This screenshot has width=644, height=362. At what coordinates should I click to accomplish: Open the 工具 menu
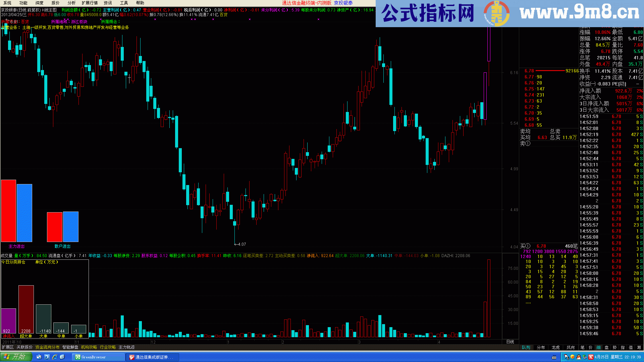click(124, 3)
